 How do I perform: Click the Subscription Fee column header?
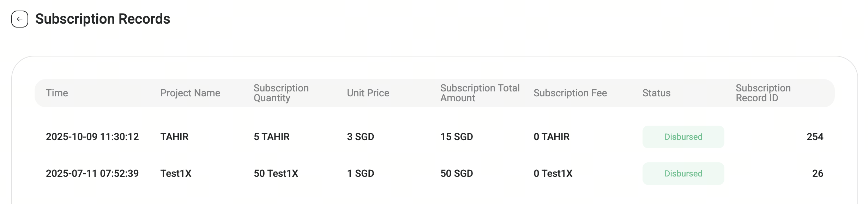pyautogui.click(x=570, y=93)
